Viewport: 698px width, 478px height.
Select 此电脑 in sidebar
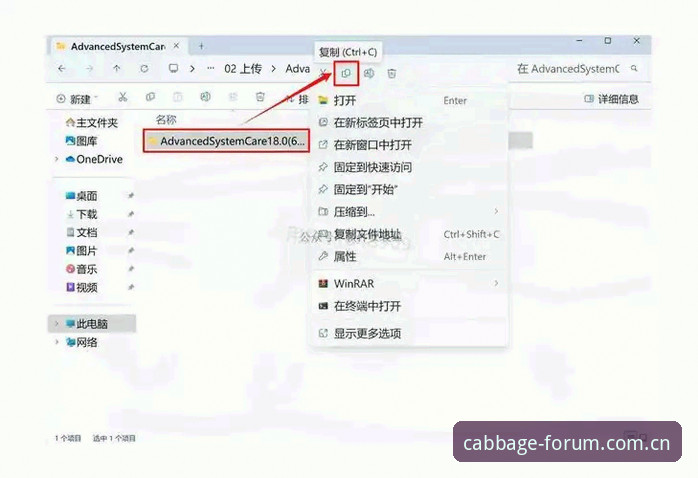click(92, 324)
